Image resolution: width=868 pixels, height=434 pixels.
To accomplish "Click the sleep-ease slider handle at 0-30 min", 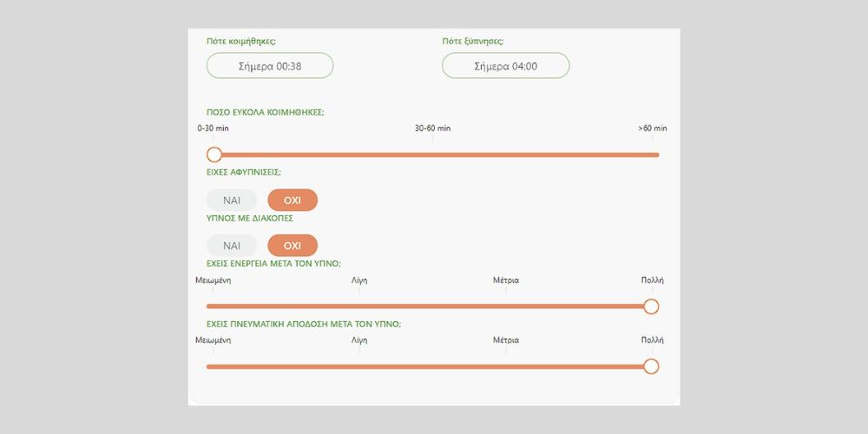I will 214,155.
